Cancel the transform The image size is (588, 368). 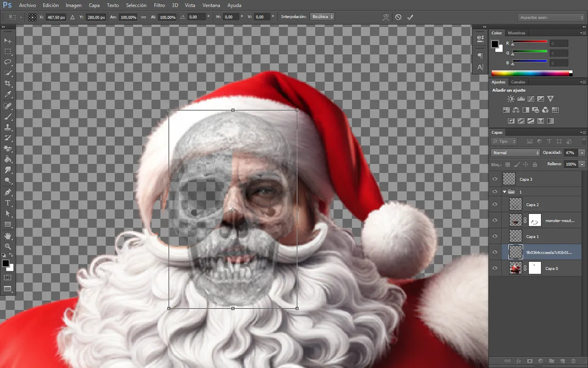point(398,17)
